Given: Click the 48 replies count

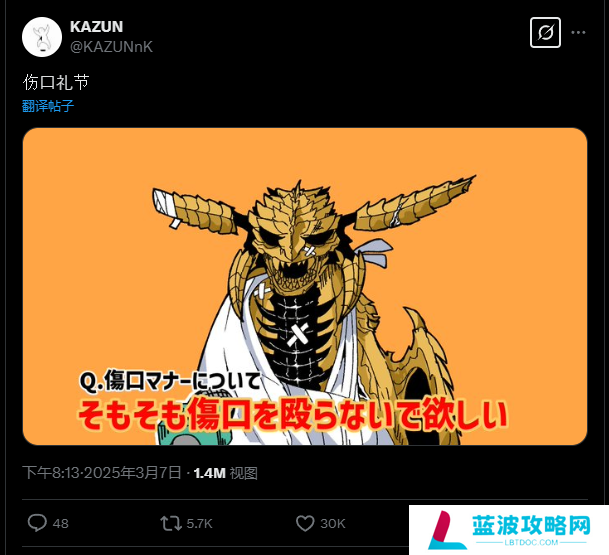Looking at the screenshot, I should 61,524.
